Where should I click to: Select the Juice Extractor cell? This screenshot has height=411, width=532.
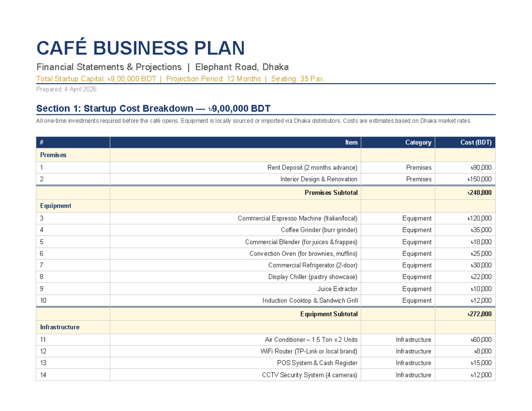click(x=235, y=289)
